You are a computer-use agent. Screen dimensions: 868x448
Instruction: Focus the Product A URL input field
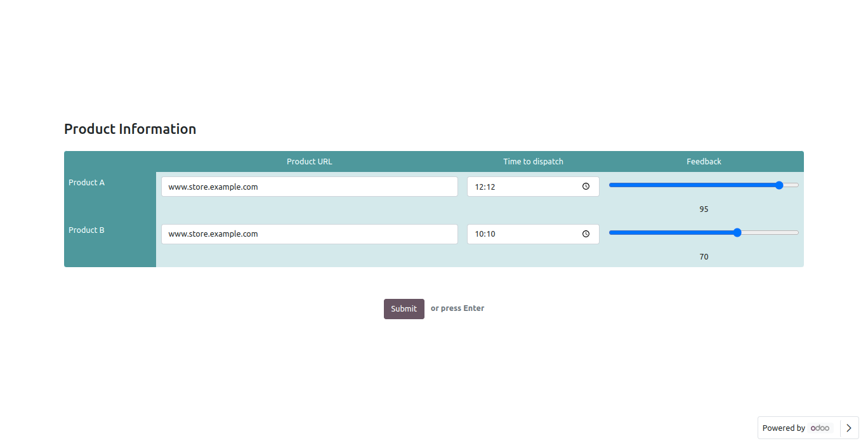point(310,187)
